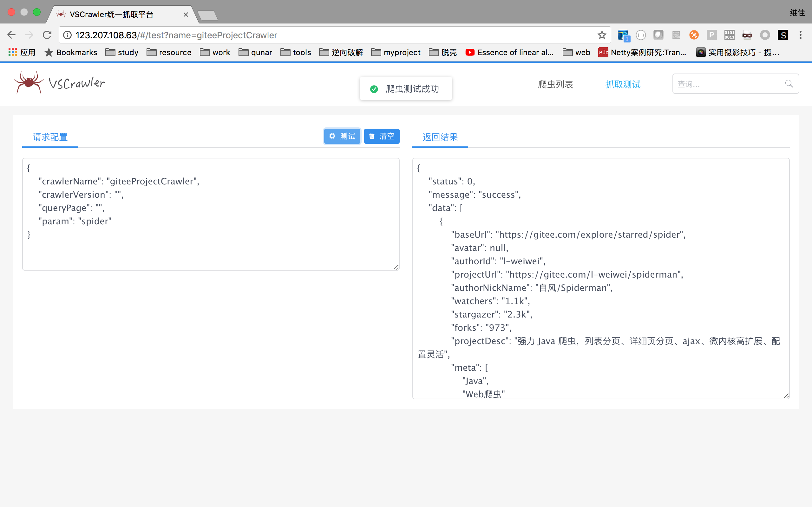Click the VSCrawler spider logo

click(x=29, y=82)
